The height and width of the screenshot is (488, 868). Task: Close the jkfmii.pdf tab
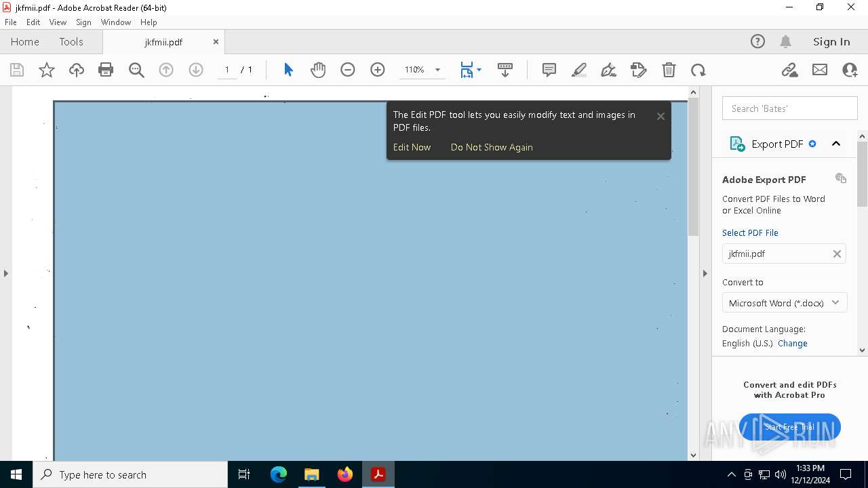click(x=216, y=41)
